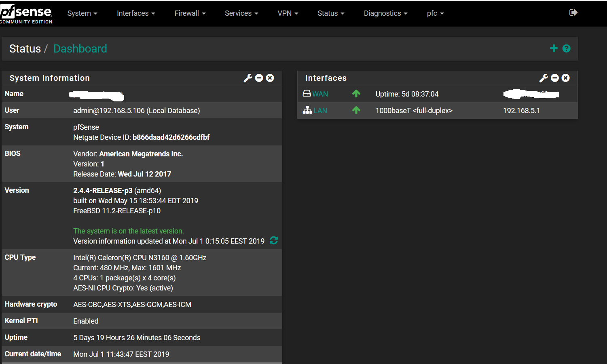
Task: Click the user admin@192.168.5.106 value
Action: coord(137,111)
